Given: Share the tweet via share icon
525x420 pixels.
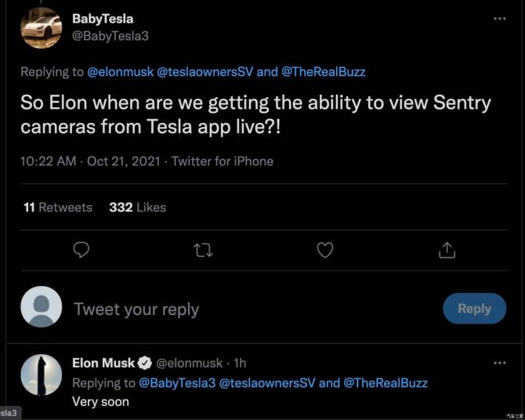Looking at the screenshot, I should [x=447, y=250].
